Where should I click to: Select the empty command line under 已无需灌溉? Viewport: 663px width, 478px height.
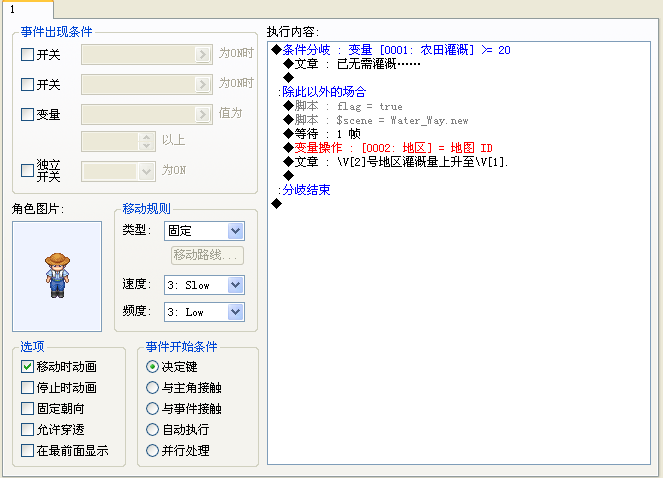(288, 78)
